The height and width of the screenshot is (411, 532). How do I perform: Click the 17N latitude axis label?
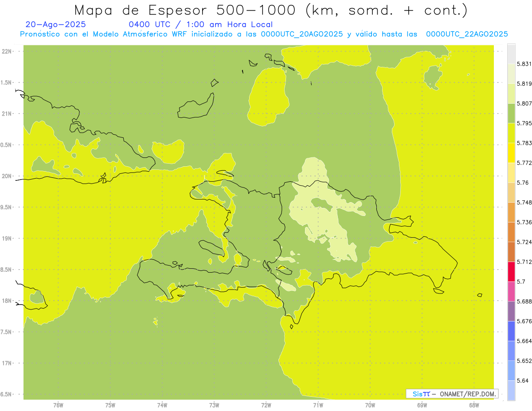[x=6, y=363]
